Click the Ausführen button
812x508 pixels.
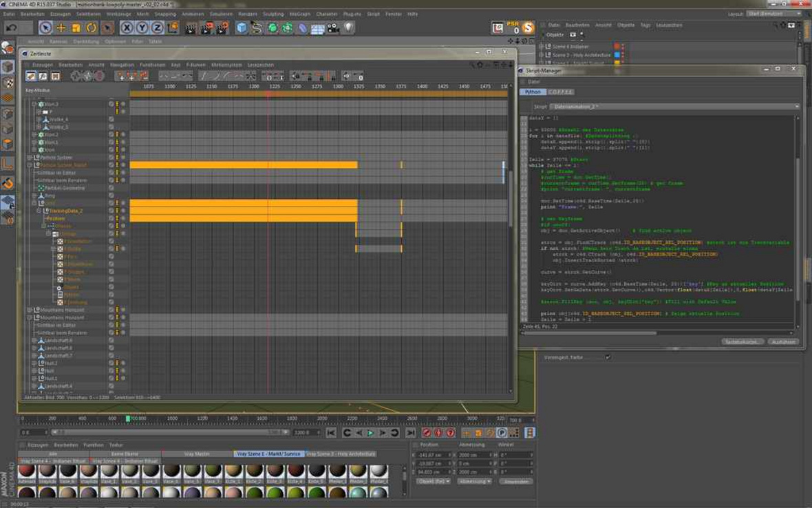click(x=782, y=341)
